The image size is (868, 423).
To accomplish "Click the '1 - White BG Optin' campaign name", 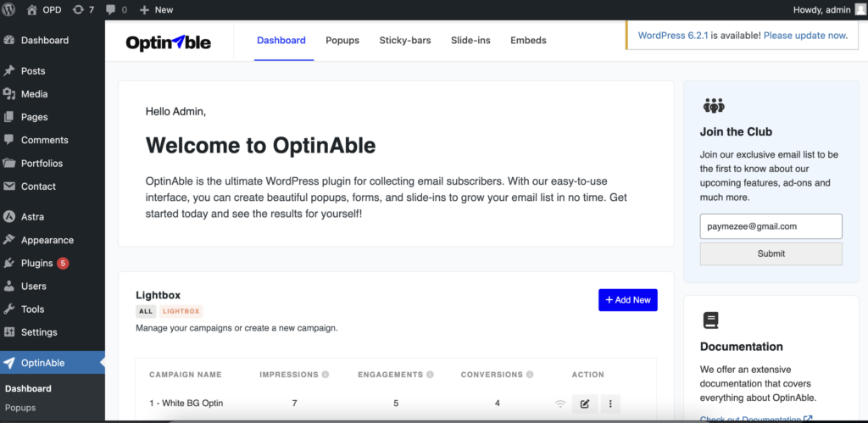I will [186, 403].
